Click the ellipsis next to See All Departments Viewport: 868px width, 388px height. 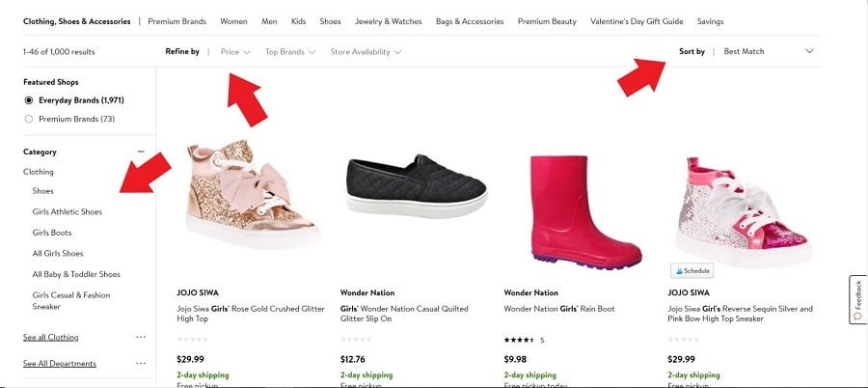141,364
